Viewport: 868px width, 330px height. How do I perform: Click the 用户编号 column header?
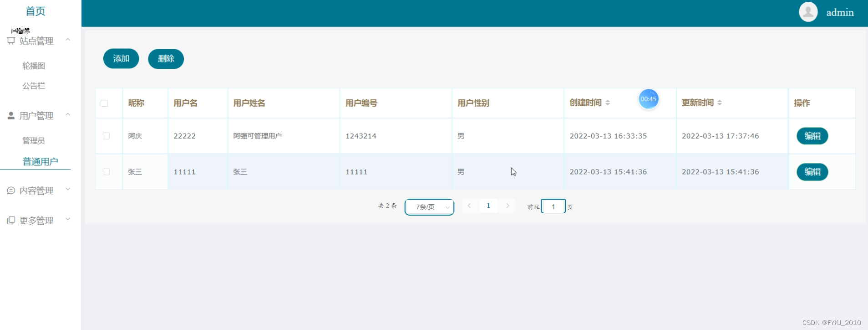point(361,103)
